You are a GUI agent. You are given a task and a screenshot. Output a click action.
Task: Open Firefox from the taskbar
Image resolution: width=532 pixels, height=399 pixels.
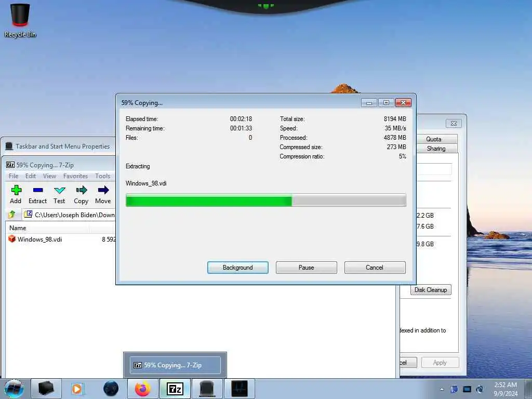[143, 389]
